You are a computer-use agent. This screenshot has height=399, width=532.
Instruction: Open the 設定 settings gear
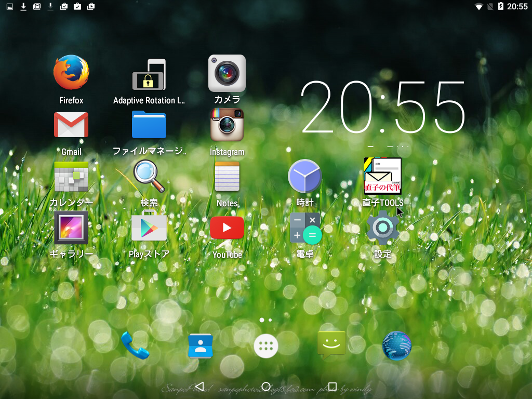tap(383, 228)
